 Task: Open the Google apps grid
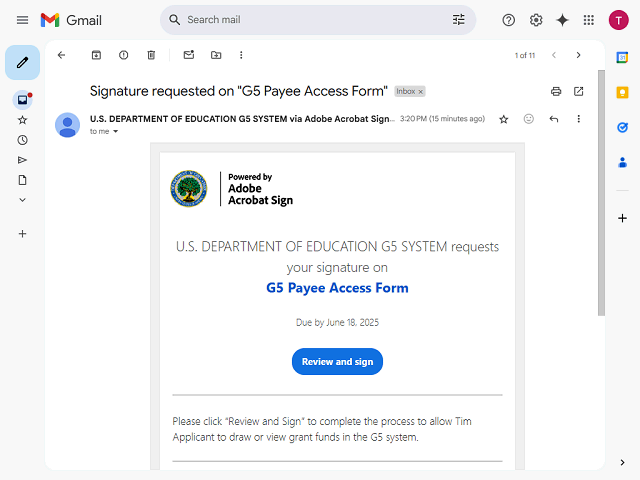coord(589,20)
